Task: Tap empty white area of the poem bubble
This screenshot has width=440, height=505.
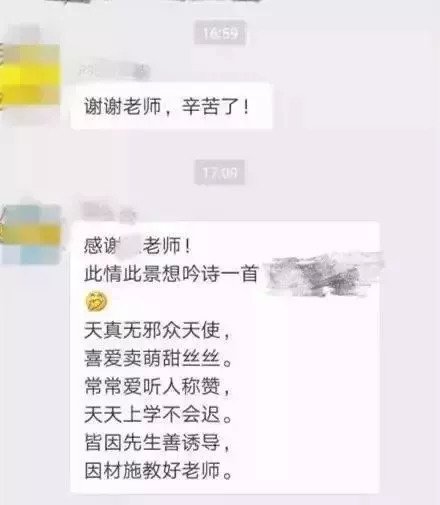Action: [310, 400]
